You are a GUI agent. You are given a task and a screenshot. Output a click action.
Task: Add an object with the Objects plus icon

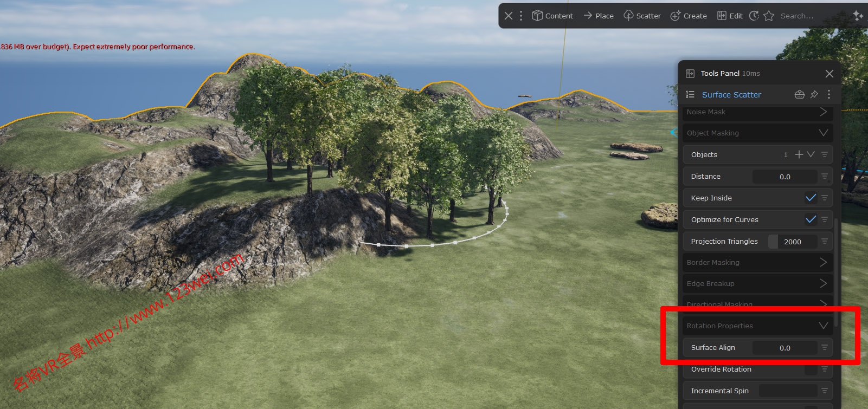tap(799, 154)
